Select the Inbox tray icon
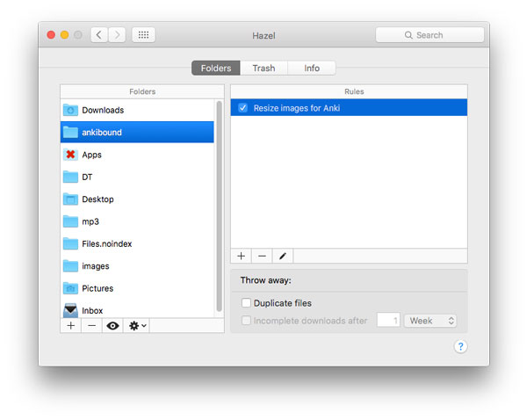Screen dimensions: 527x420 tap(70, 310)
